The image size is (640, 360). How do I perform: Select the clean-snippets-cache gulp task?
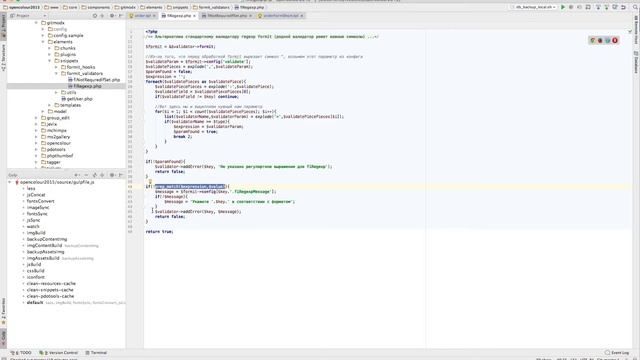(x=50, y=290)
